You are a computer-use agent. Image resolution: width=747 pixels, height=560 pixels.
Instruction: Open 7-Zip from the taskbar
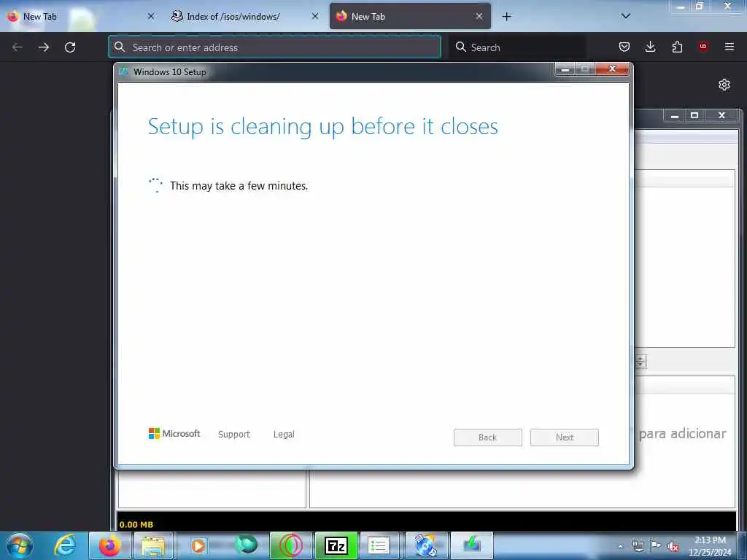[336, 546]
